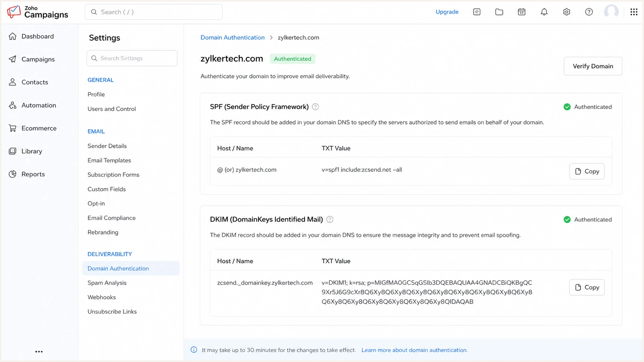Click the checklist icon next to Upgrade
Image resolution: width=644 pixels, height=362 pixels.
pos(477,12)
